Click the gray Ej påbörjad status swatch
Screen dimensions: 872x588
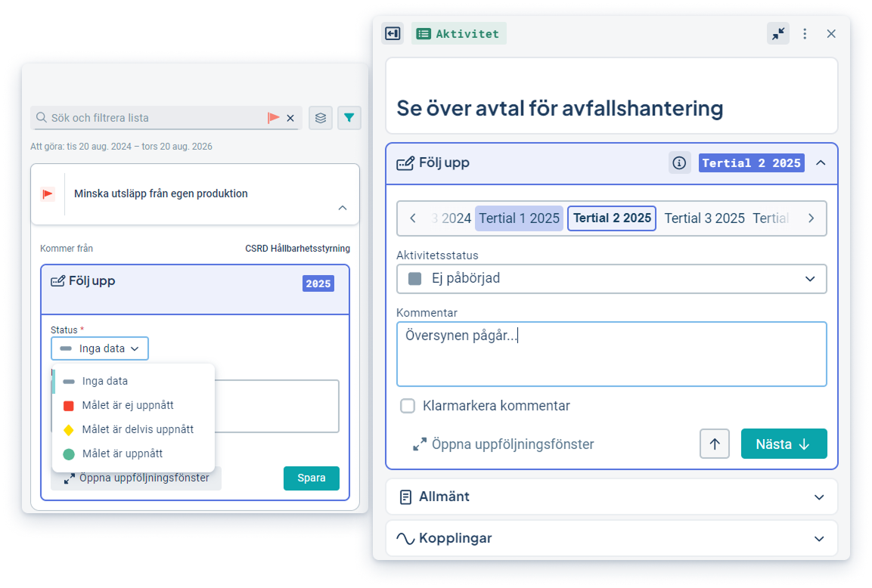tap(415, 278)
